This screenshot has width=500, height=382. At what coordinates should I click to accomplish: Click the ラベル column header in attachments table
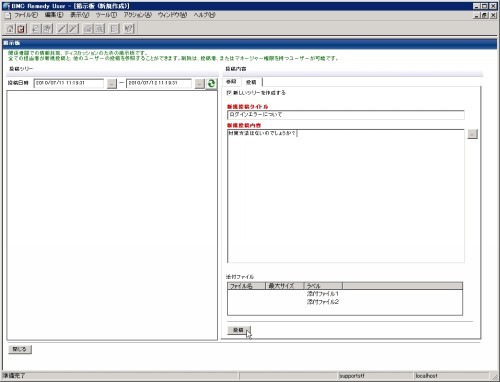tap(323, 286)
